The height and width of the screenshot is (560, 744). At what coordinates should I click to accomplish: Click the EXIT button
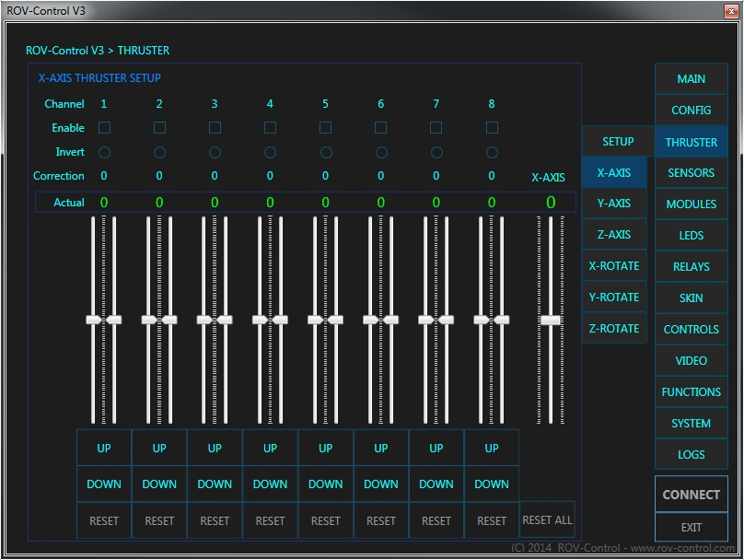pos(692,528)
